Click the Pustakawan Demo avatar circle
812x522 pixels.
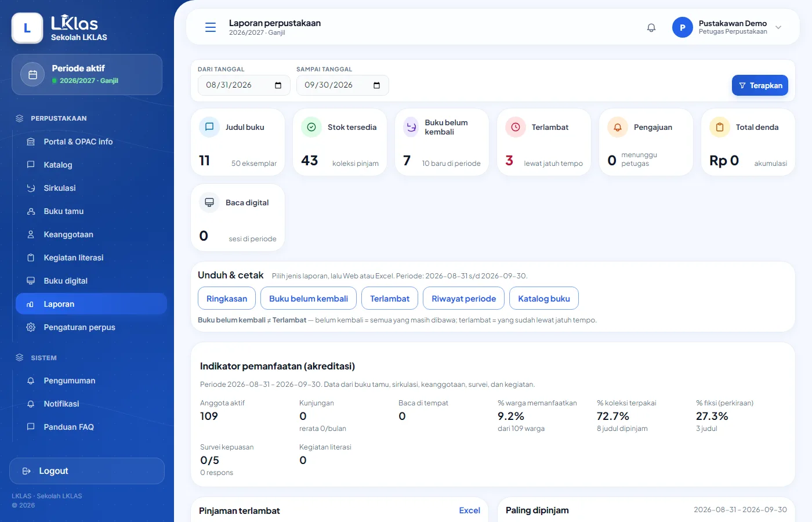point(683,27)
